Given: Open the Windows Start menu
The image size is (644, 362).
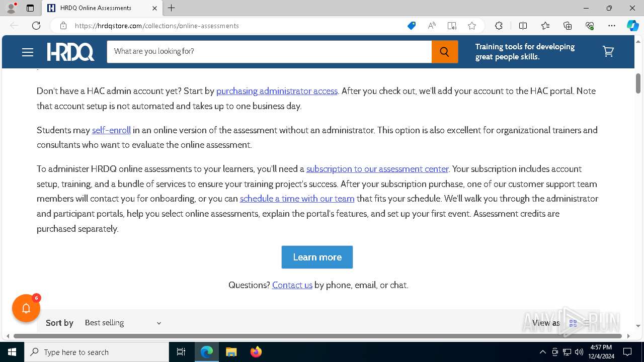Looking at the screenshot, I should coord(12,352).
